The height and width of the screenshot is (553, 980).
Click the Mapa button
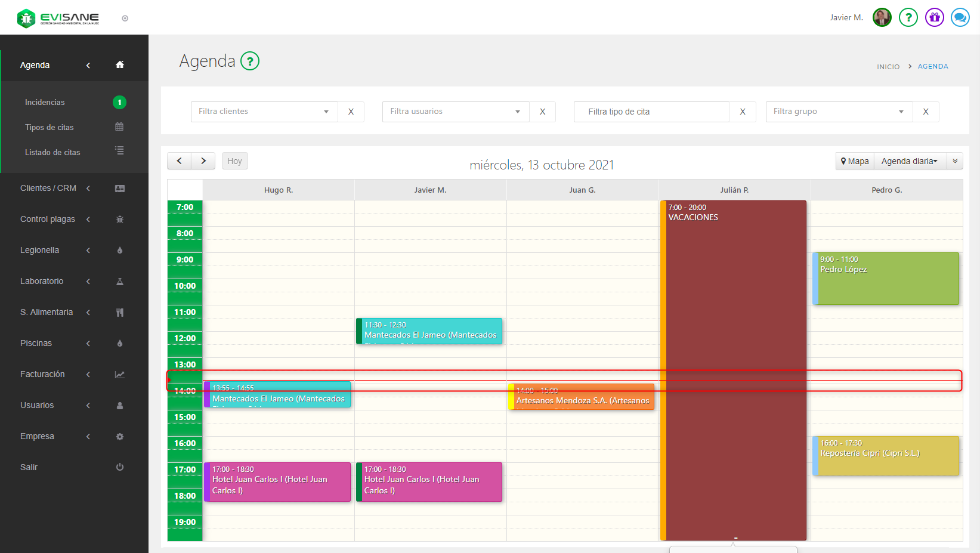[855, 161]
